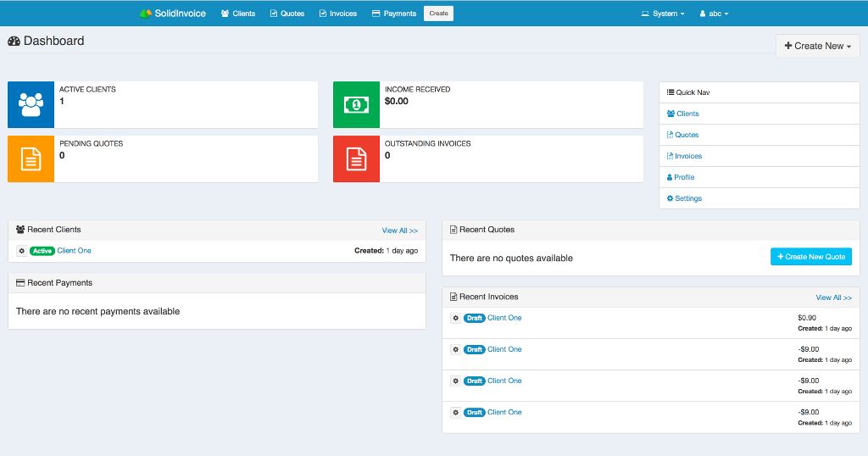Image resolution: width=868 pixels, height=456 pixels.
Task: Go to Invoices in the top navbar
Action: (x=337, y=14)
